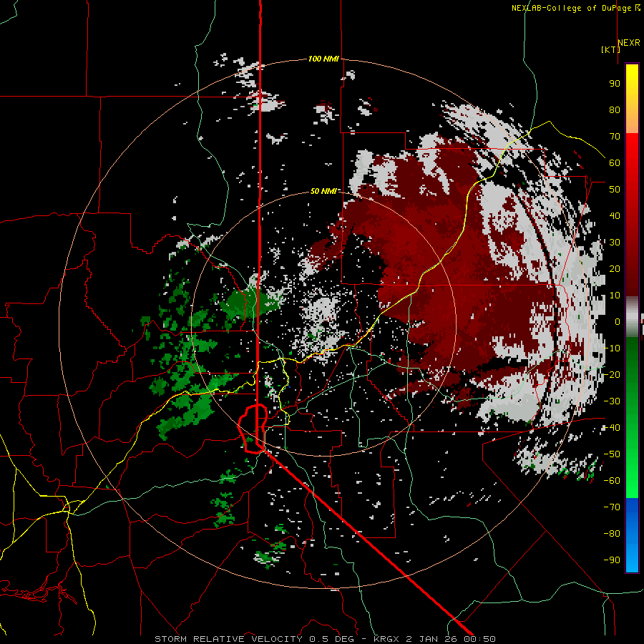
Task: Click the -70 value on the velocity scale
Action: click(612, 507)
